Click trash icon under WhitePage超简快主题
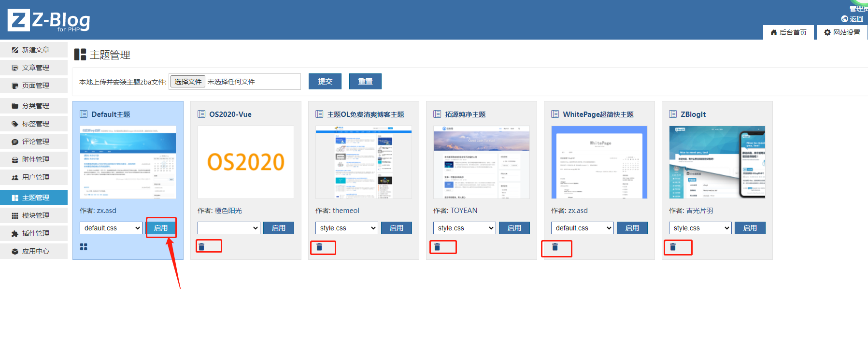Screen dimensions: 868x340 555,247
